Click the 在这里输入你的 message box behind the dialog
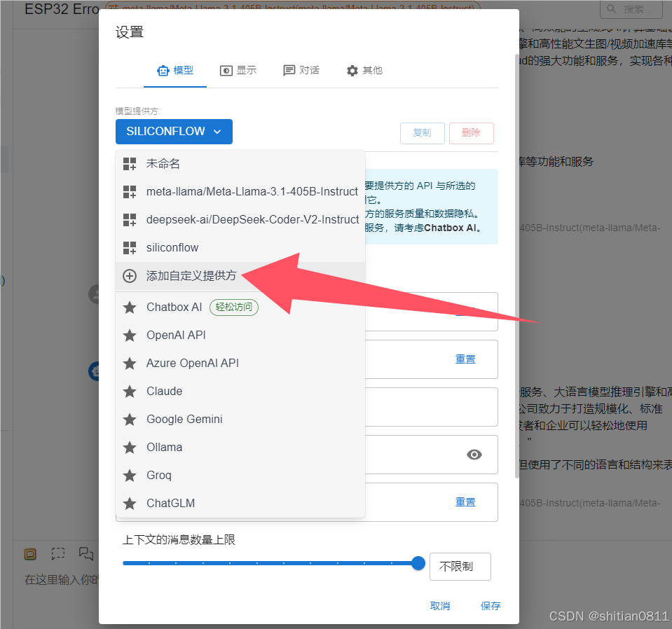672x629 pixels. pos(62,580)
